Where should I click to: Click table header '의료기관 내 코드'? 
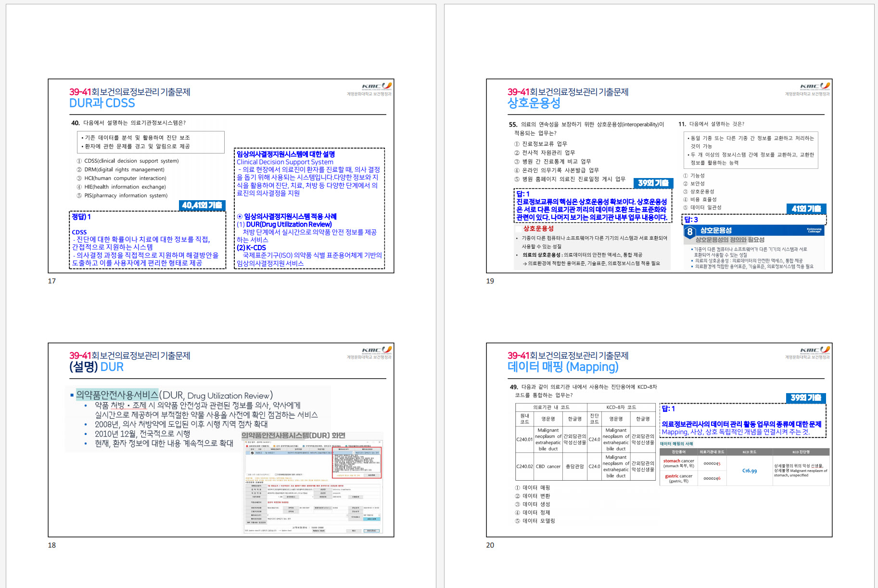click(551, 407)
